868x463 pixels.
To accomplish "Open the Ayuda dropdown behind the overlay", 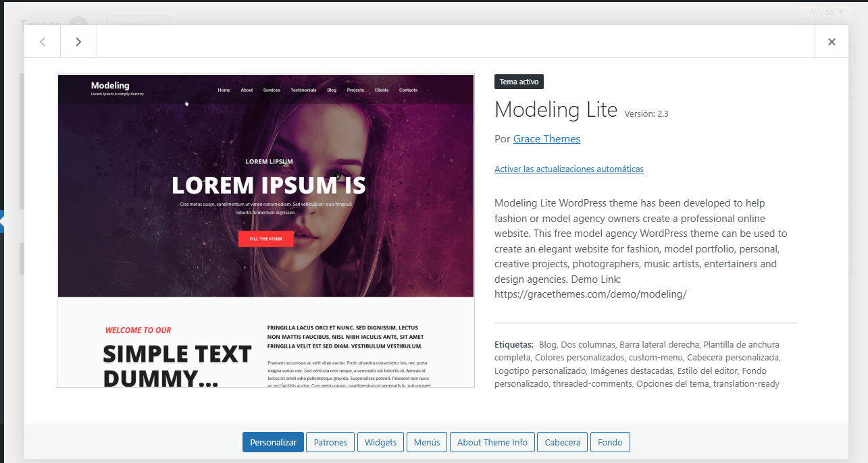I will pyautogui.click(x=825, y=11).
